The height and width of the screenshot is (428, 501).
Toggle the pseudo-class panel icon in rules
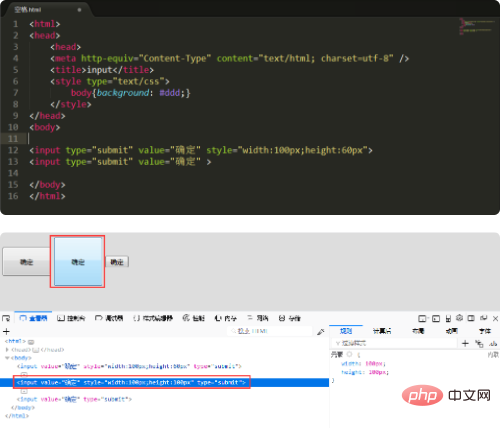point(479,344)
